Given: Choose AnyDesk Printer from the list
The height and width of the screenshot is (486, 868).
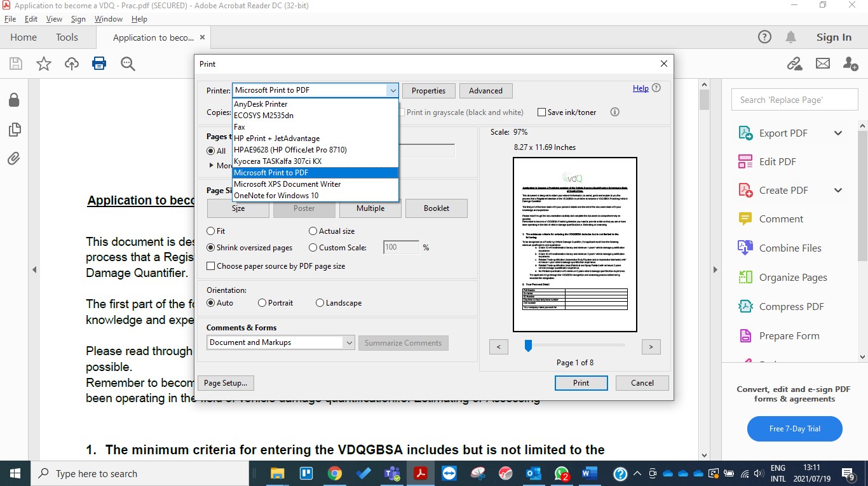Looking at the screenshot, I should (x=315, y=104).
